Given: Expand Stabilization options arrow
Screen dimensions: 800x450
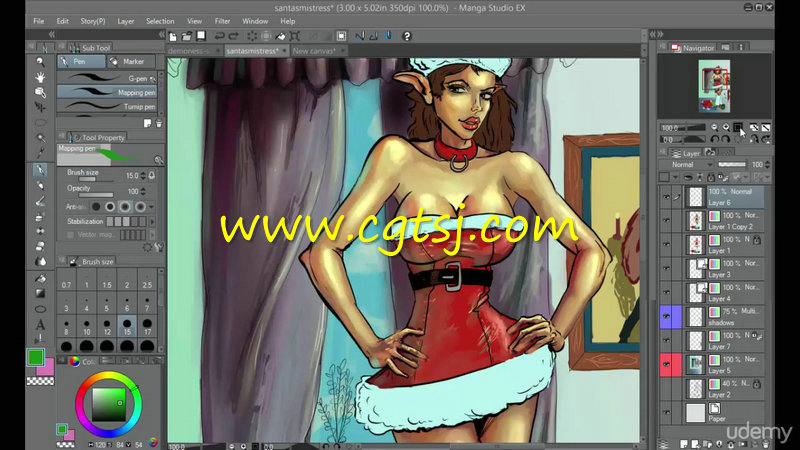Looking at the screenshot, I should [x=152, y=222].
